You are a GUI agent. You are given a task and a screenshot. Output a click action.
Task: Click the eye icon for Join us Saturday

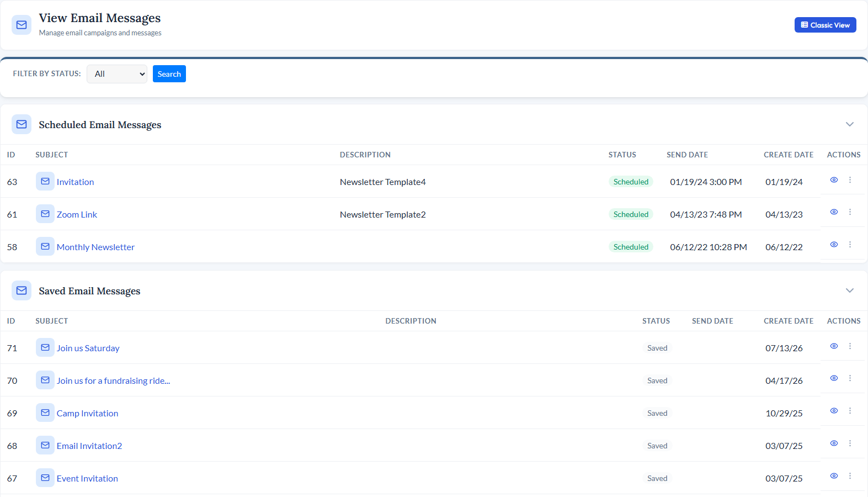click(x=834, y=346)
